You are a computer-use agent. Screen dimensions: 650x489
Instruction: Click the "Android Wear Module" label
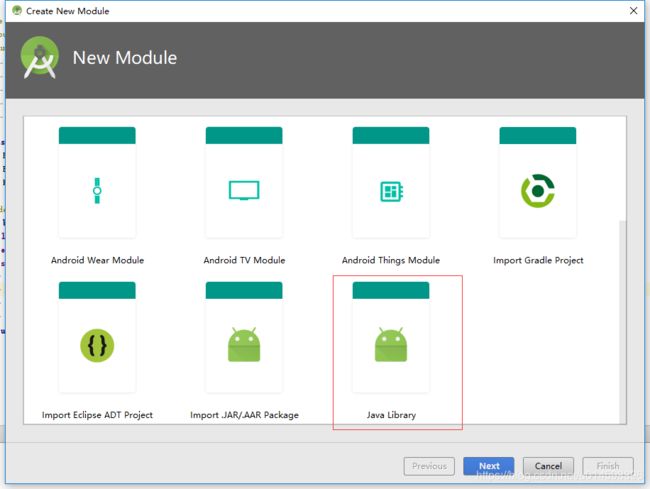click(x=97, y=260)
